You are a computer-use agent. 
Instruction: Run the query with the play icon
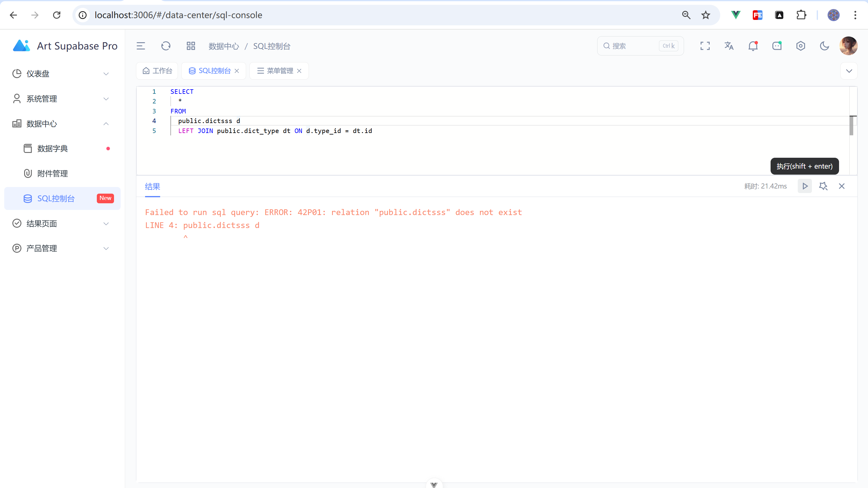(x=805, y=186)
